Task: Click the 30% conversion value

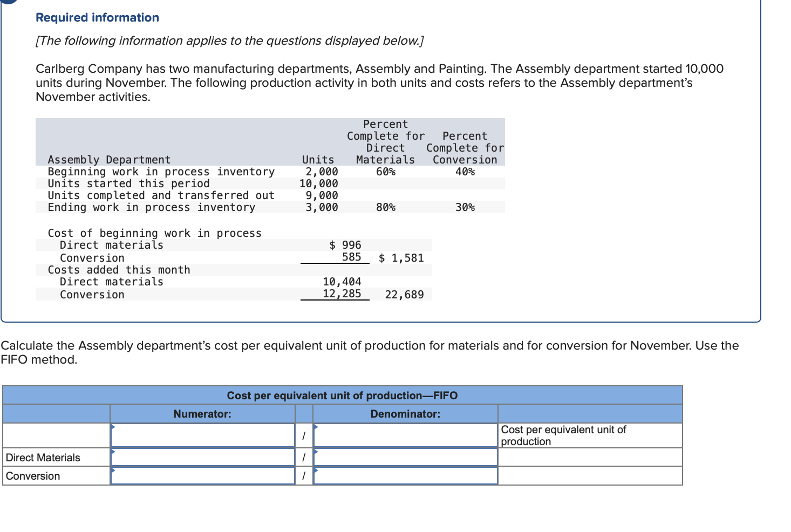Action: 465,207
